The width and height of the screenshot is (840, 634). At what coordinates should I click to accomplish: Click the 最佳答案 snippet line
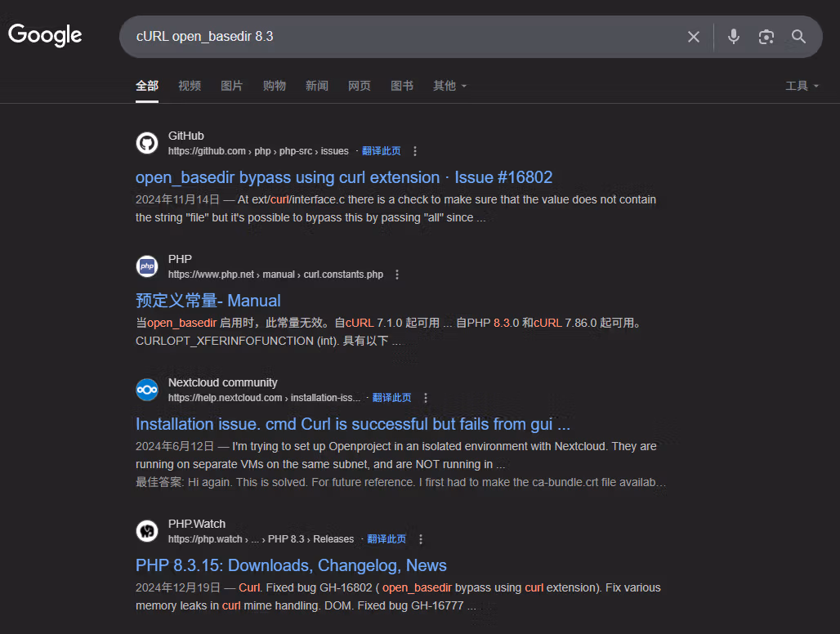pos(400,483)
